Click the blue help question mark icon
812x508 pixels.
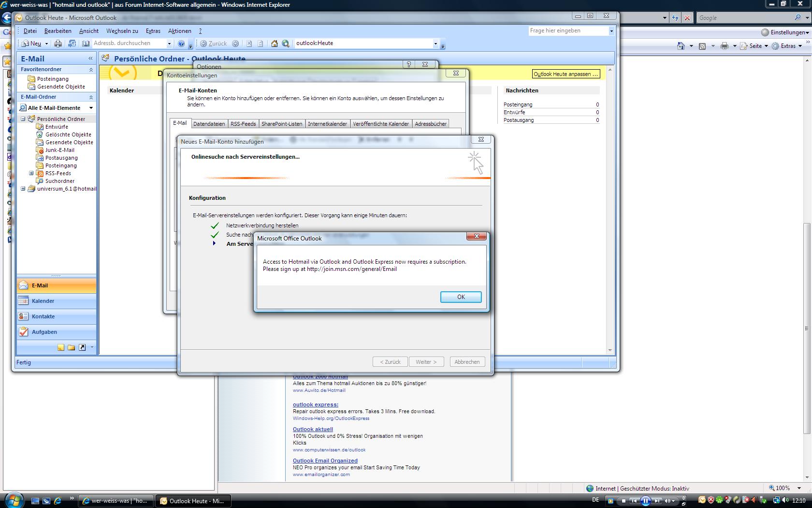point(181,44)
